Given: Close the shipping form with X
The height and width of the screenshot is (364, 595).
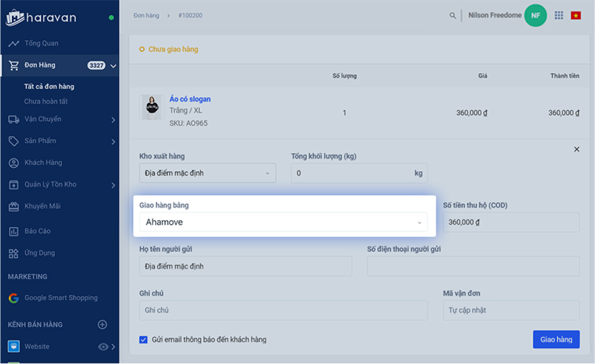Looking at the screenshot, I should [x=576, y=150].
